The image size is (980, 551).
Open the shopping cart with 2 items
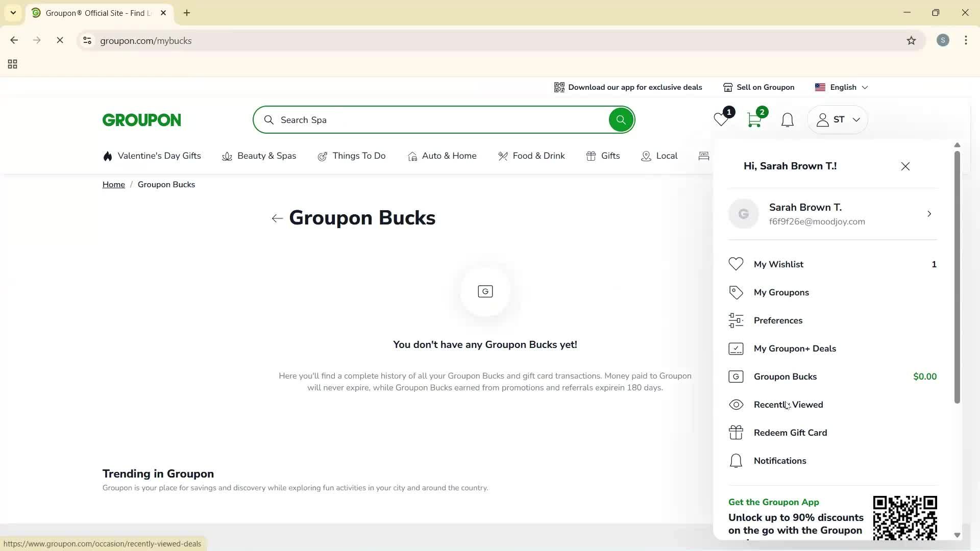click(754, 119)
